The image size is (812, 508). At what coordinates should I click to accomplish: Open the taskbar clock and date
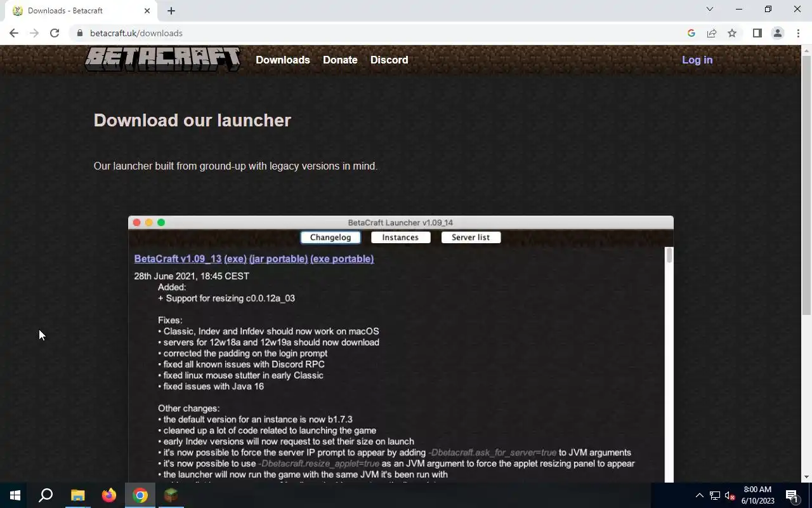point(757,495)
